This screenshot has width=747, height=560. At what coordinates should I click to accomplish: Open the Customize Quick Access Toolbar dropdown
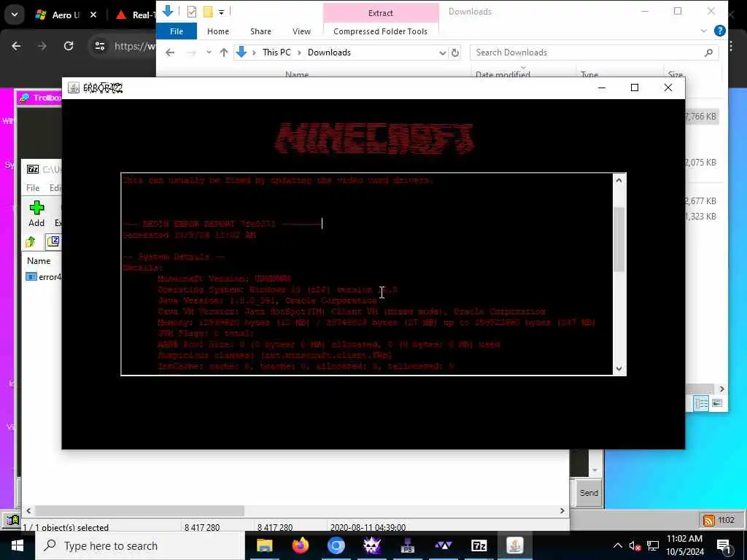pos(222,12)
